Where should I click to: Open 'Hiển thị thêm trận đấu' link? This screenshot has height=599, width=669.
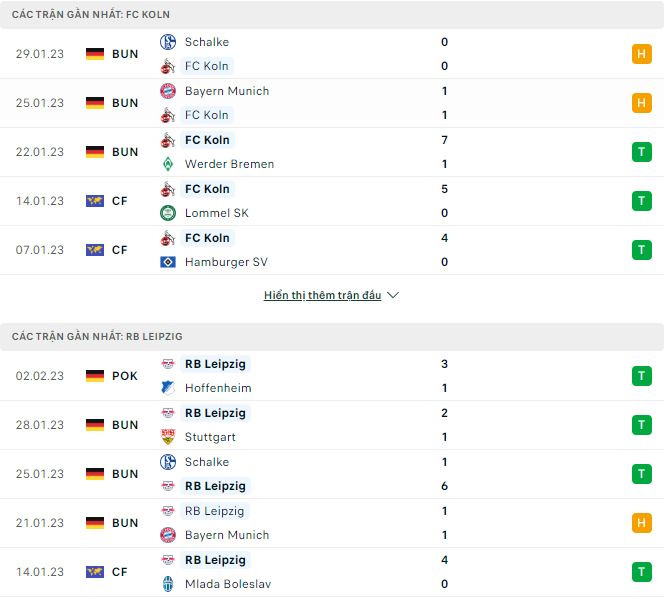(322, 296)
